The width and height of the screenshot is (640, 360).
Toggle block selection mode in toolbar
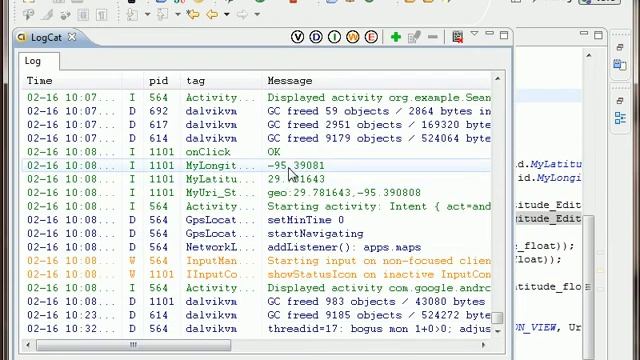point(83,15)
